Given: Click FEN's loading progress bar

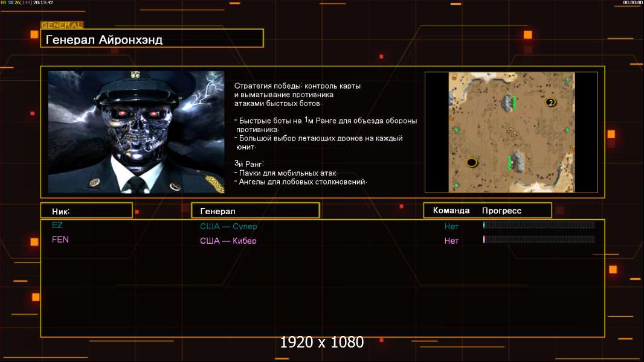Looking at the screenshot, I should pyautogui.click(x=539, y=239).
